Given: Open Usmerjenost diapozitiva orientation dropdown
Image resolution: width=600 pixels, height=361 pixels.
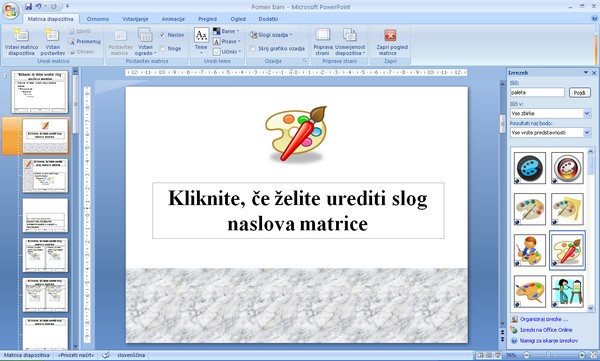Looking at the screenshot, I should click(350, 41).
